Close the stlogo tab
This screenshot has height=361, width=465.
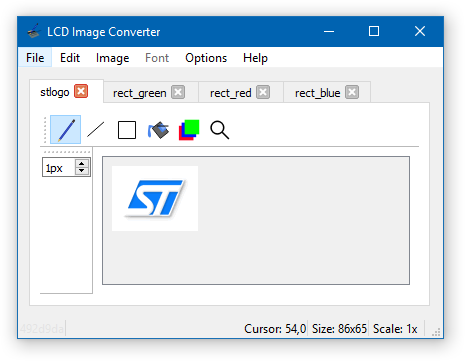point(81,91)
